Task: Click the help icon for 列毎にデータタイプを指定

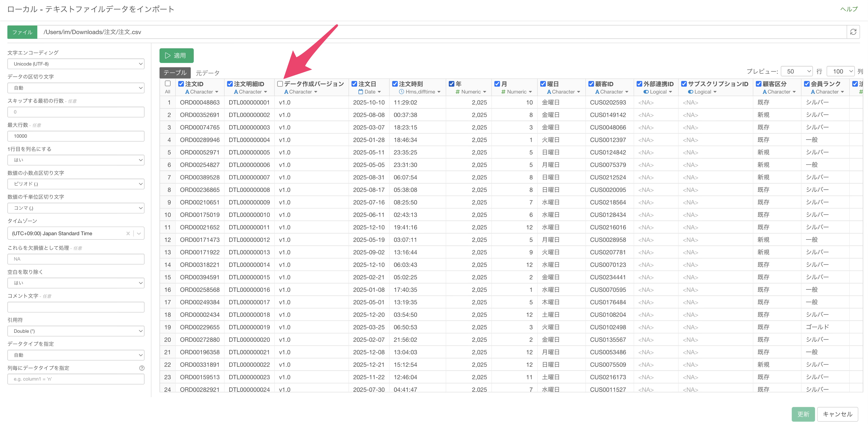Action: 142,368
